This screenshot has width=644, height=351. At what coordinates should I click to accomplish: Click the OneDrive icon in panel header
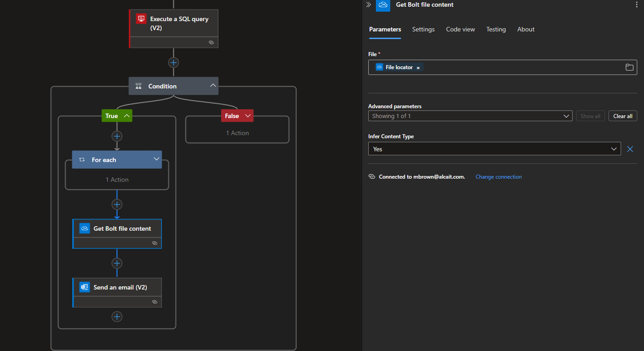pos(383,5)
